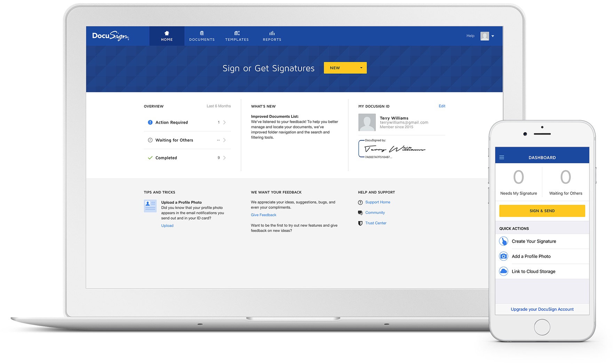Click the Give Feedback link
This screenshot has height=364, width=613.
coord(263,215)
